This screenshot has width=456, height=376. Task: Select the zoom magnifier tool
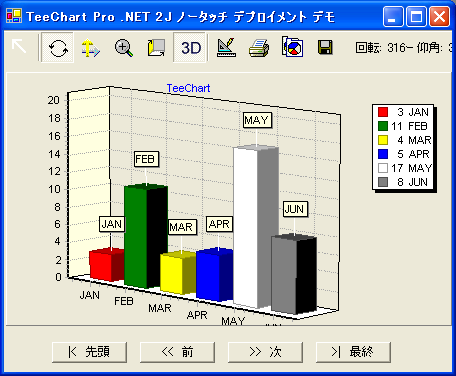click(123, 47)
